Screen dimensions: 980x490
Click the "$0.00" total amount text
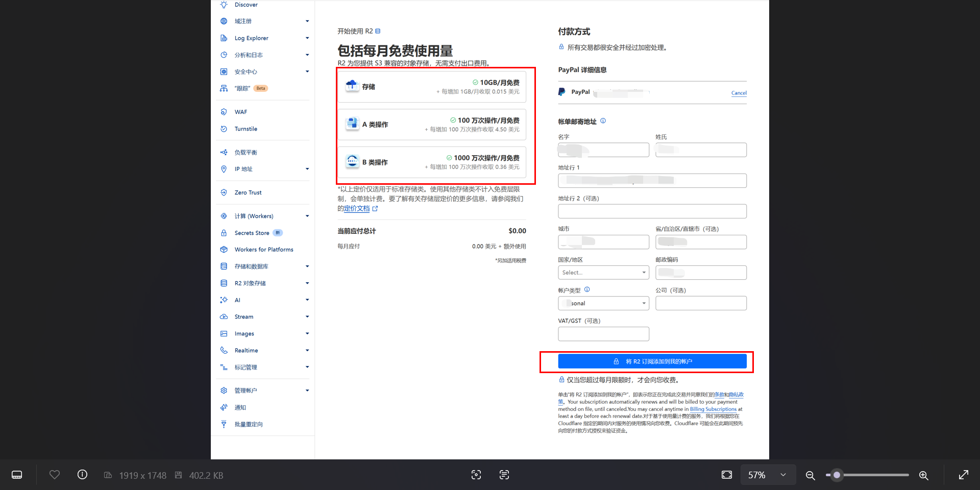pyautogui.click(x=517, y=231)
